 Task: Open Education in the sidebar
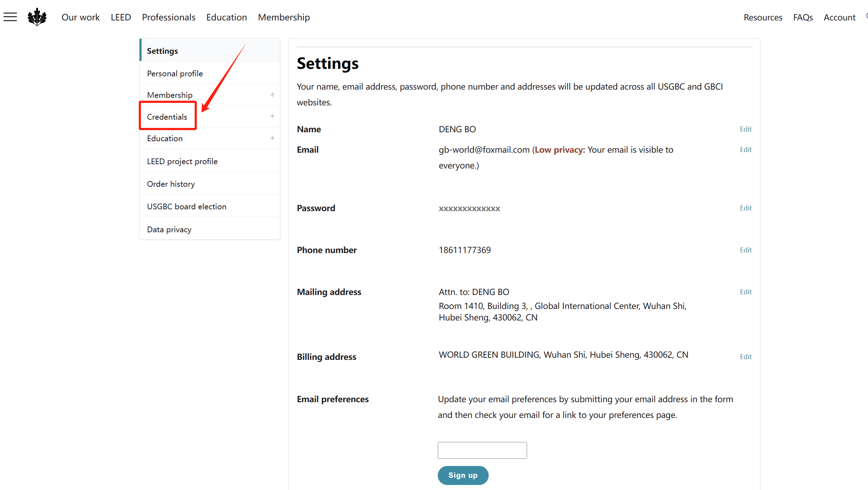pyautogui.click(x=165, y=138)
